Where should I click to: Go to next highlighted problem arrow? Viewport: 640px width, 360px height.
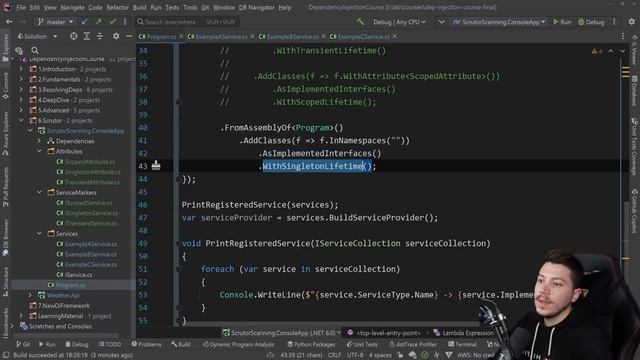(622, 51)
